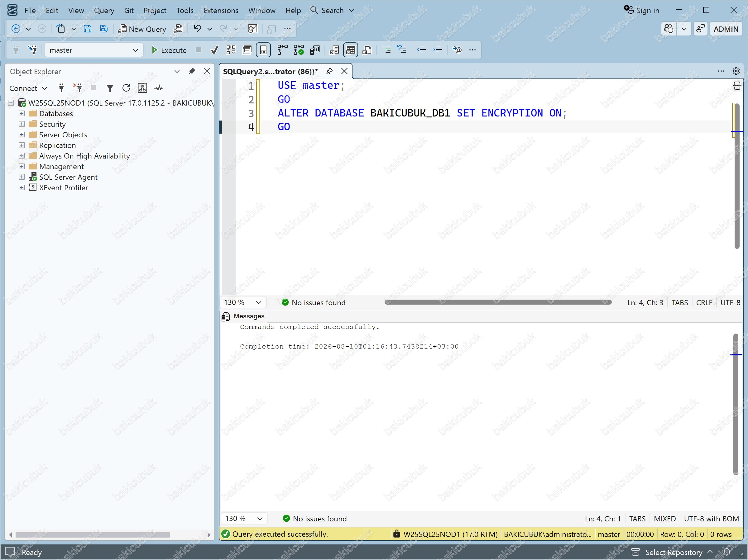
Task: Click the Parse checkmark icon
Action: click(214, 50)
